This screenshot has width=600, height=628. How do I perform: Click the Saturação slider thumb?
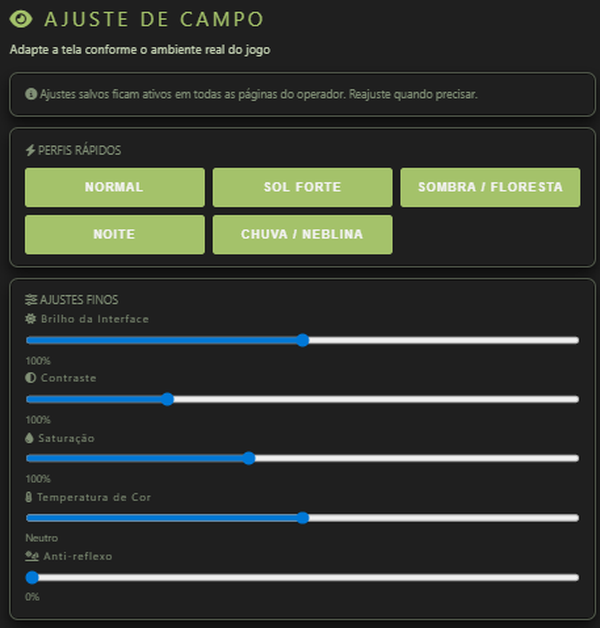coord(249,458)
